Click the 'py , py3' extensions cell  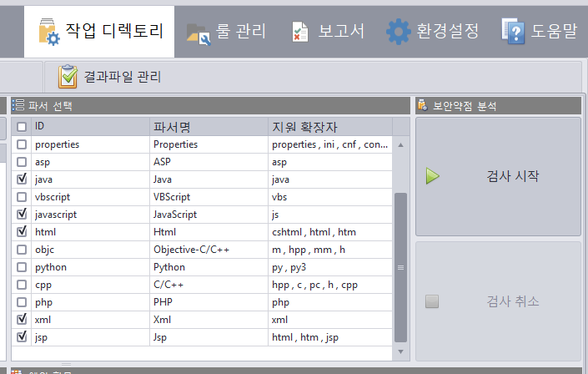click(330, 267)
